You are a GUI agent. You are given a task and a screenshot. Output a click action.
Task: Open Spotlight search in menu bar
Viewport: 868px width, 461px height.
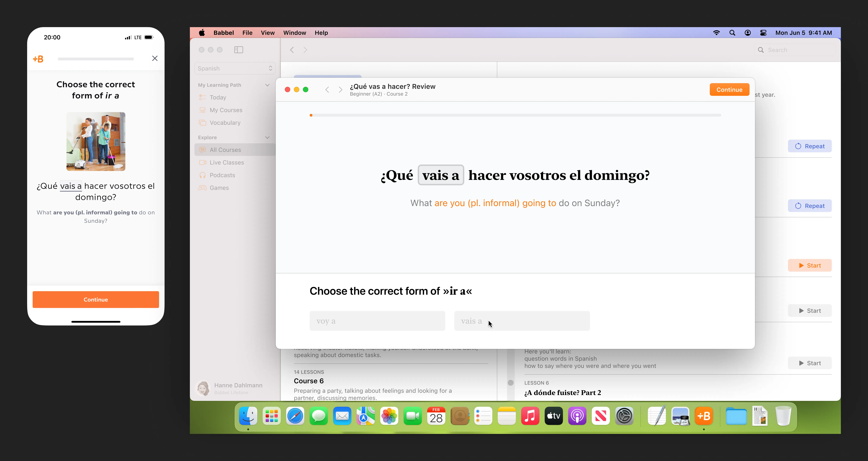click(732, 33)
